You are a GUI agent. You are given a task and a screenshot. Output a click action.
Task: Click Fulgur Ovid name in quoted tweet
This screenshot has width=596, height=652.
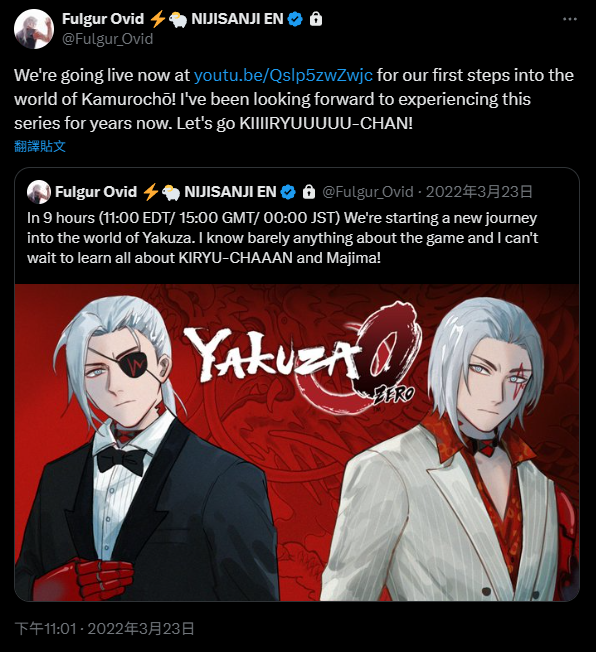[96, 192]
